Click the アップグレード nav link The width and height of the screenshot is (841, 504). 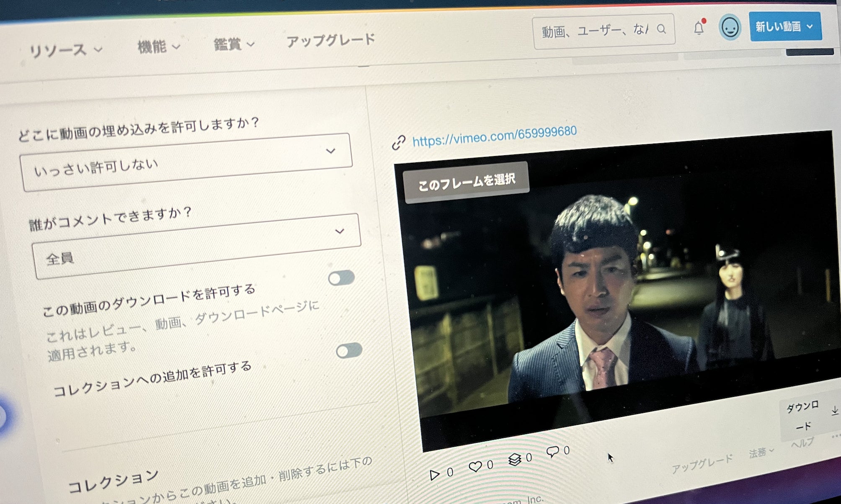click(330, 41)
